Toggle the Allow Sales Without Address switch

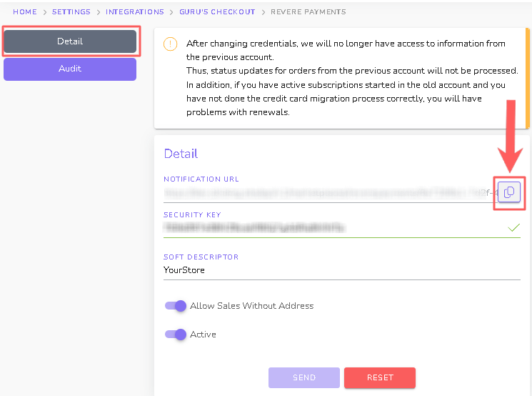tap(176, 306)
